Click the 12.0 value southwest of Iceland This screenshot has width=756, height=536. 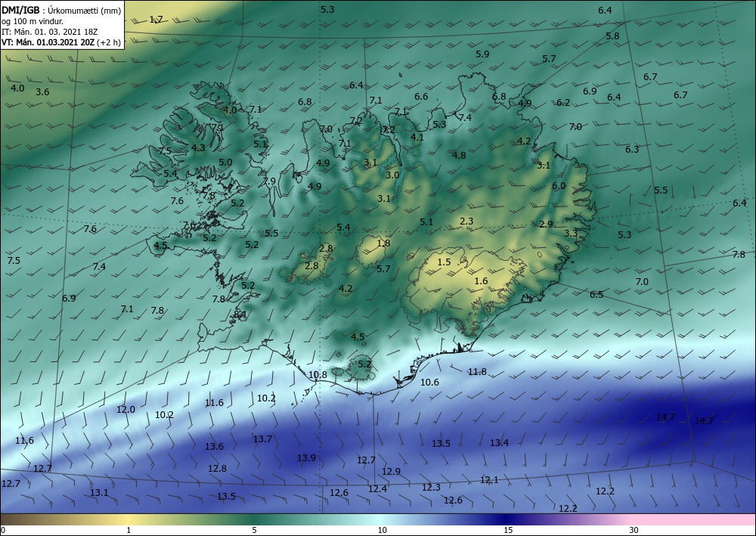tap(125, 409)
